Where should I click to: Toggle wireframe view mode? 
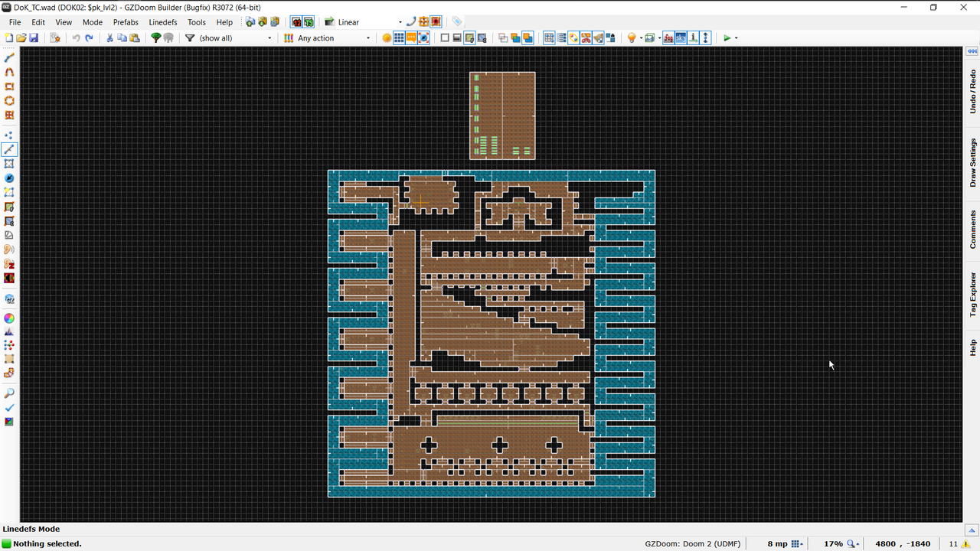(445, 37)
